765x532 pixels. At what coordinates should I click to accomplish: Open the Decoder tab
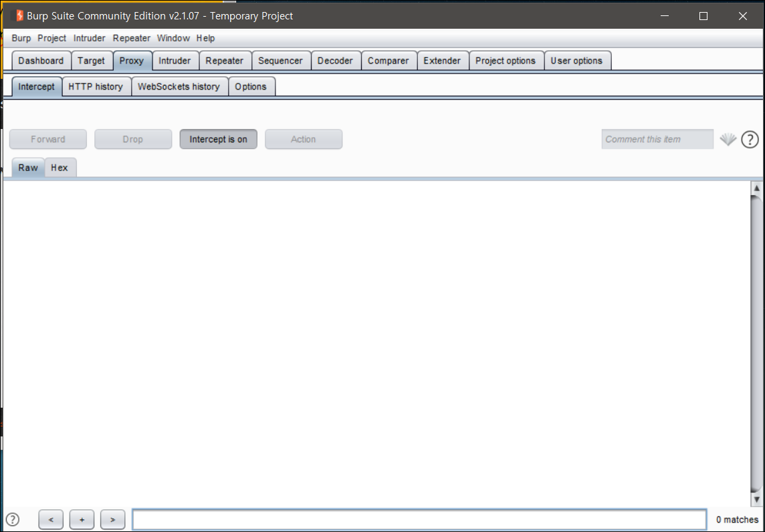(335, 60)
